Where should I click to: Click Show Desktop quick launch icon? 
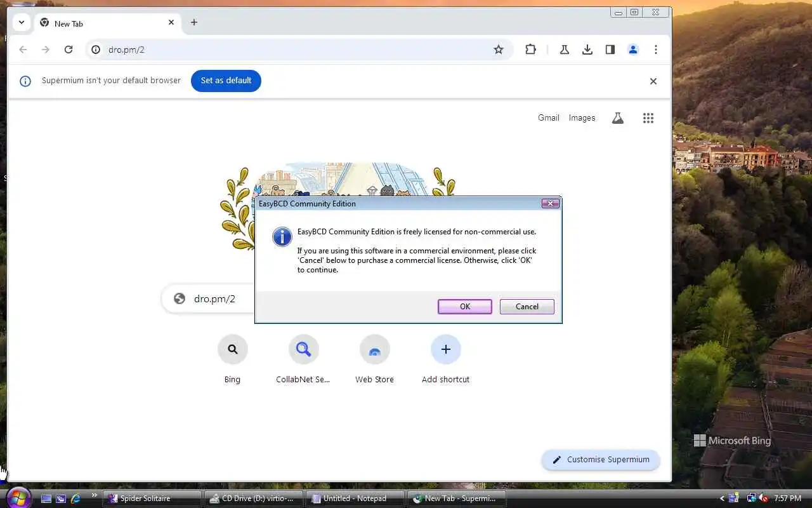pos(46,498)
